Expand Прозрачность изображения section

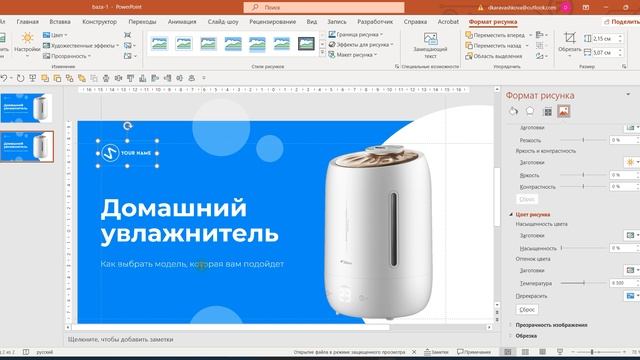click(551, 325)
